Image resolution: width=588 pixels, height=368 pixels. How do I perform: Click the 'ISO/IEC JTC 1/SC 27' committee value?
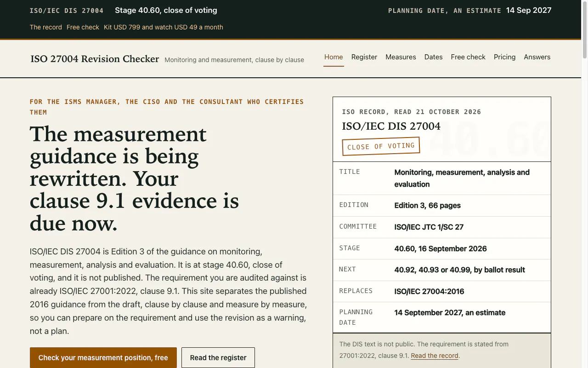(429, 227)
